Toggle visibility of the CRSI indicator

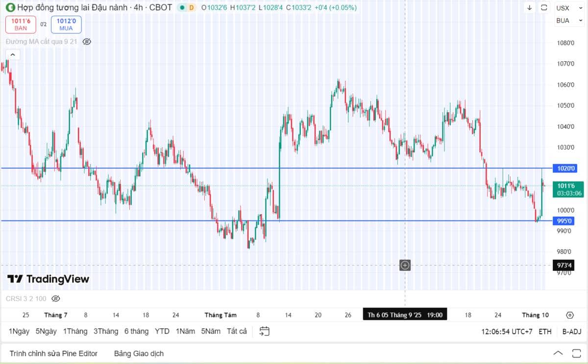tap(55, 298)
